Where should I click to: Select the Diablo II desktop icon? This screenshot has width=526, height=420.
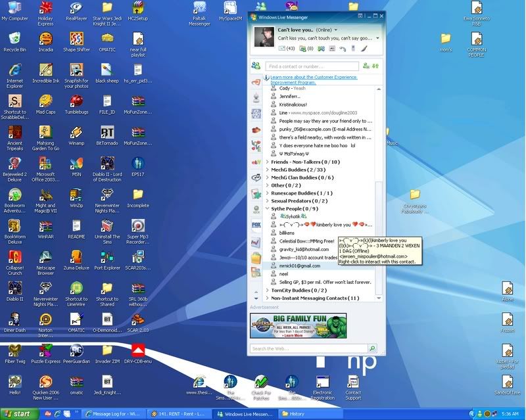(x=14, y=292)
